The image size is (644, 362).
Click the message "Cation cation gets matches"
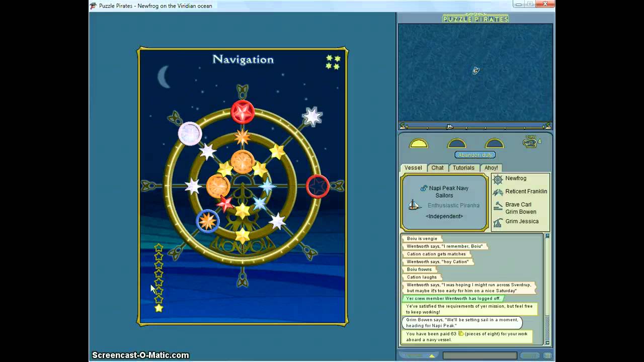point(436,254)
